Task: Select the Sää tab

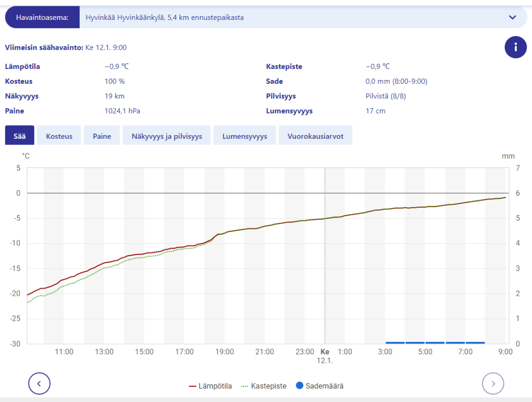Action: 19,136
